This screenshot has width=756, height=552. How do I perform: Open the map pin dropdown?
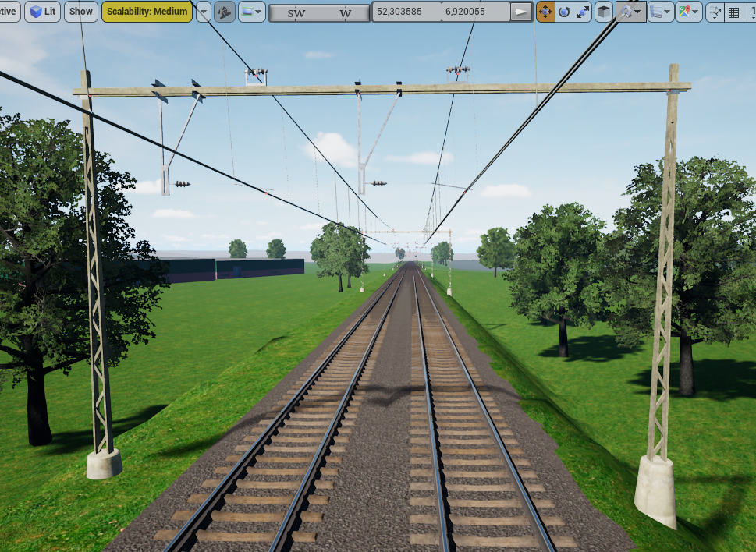688,12
